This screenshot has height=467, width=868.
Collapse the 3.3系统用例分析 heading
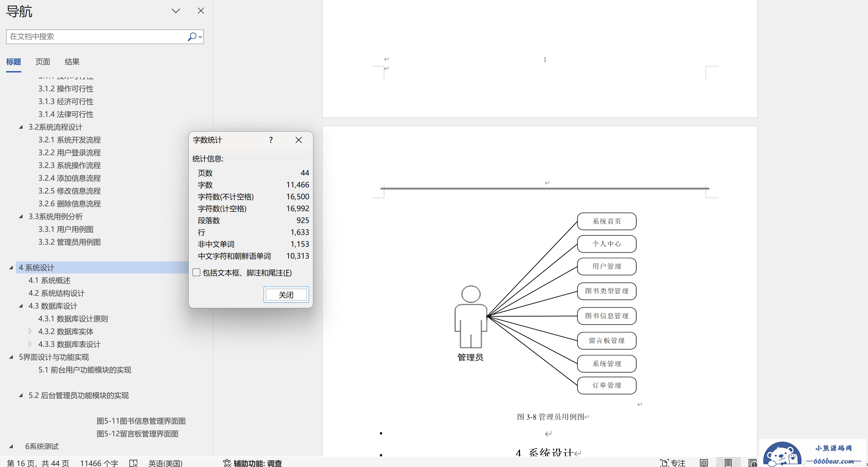[21, 217]
